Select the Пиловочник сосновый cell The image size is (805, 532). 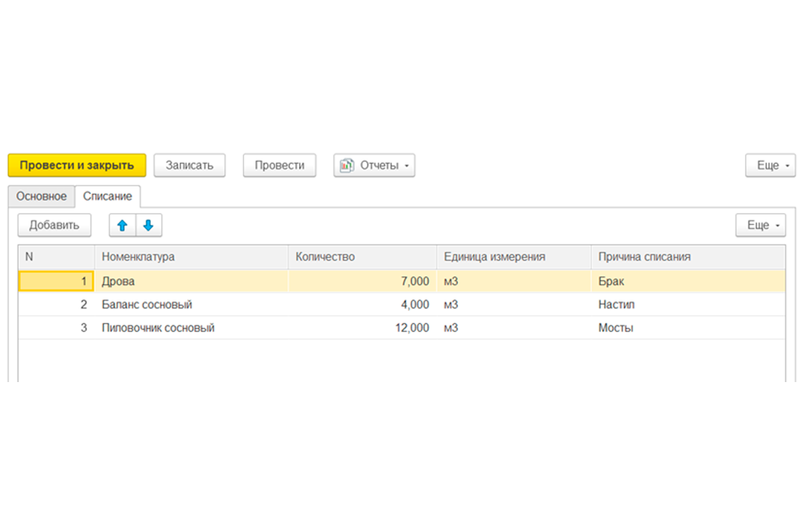pyautogui.click(x=191, y=327)
